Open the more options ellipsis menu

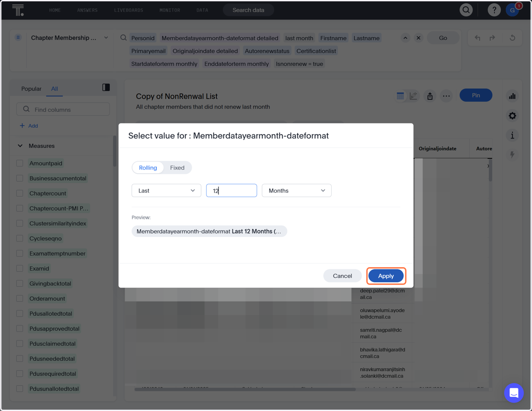click(446, 96)
